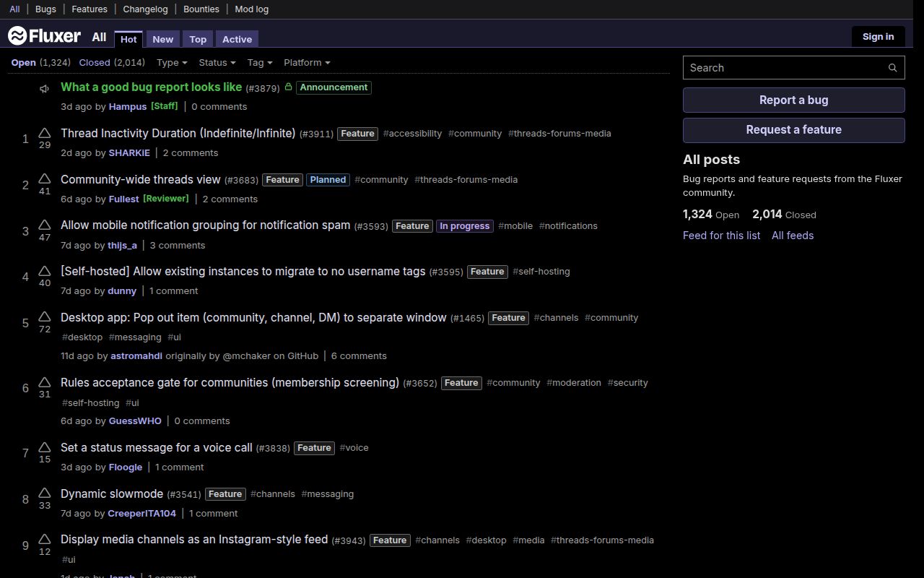Click the Announcement label badge

(x=334, y=87)
